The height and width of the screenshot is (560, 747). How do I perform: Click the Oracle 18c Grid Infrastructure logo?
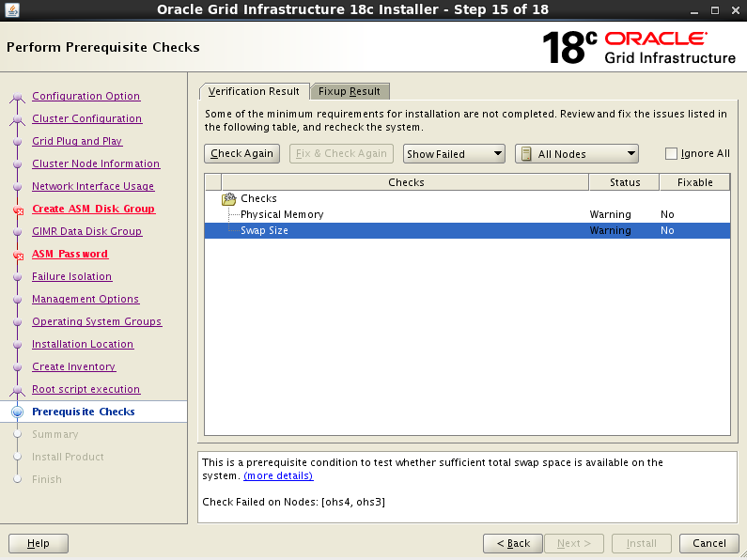[639, 47]
